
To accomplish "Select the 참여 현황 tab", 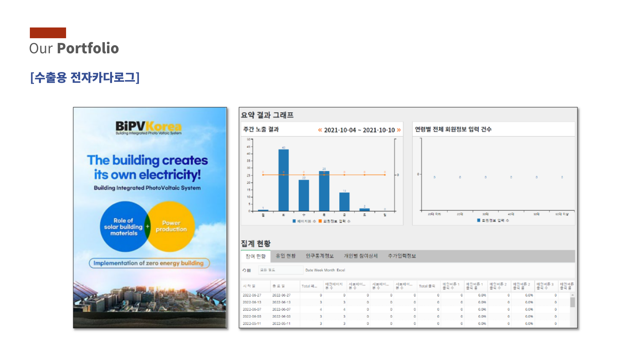I will pyautogui.click(x=256, y=256).
